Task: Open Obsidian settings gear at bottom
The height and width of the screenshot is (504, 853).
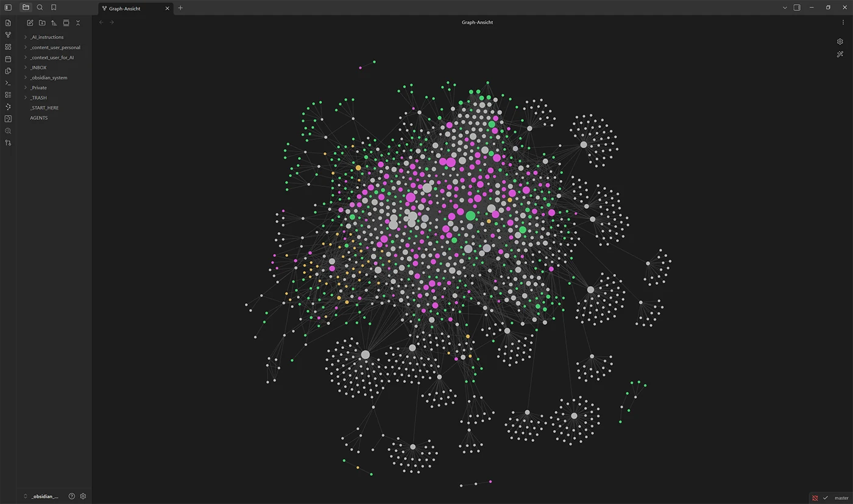Action: tap(83, 496)
